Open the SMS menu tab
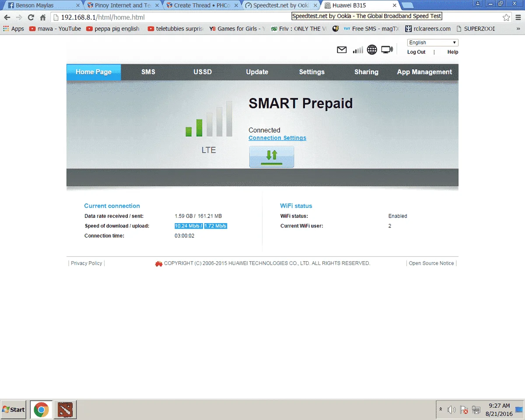 click(148, 72)
